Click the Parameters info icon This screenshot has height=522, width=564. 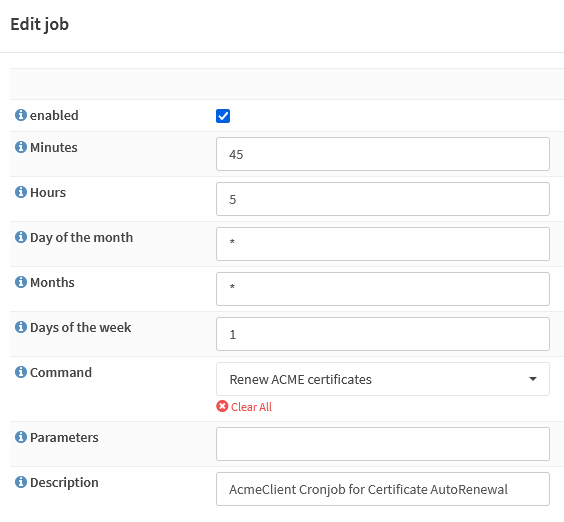[21, 437]
